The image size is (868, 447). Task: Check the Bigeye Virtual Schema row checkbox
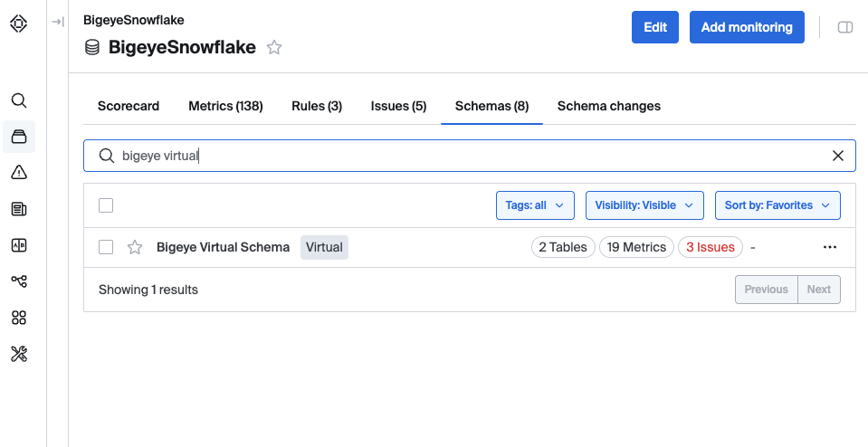106,247
